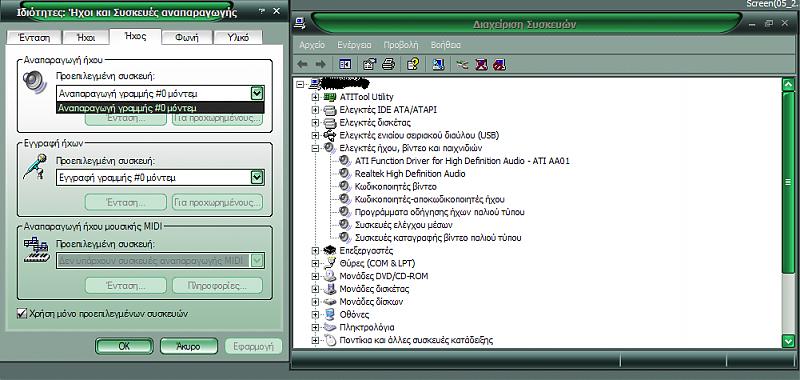Open the Ενέργεια menu
This screenshot has width=800, height=380.
(x=354, y=45)
